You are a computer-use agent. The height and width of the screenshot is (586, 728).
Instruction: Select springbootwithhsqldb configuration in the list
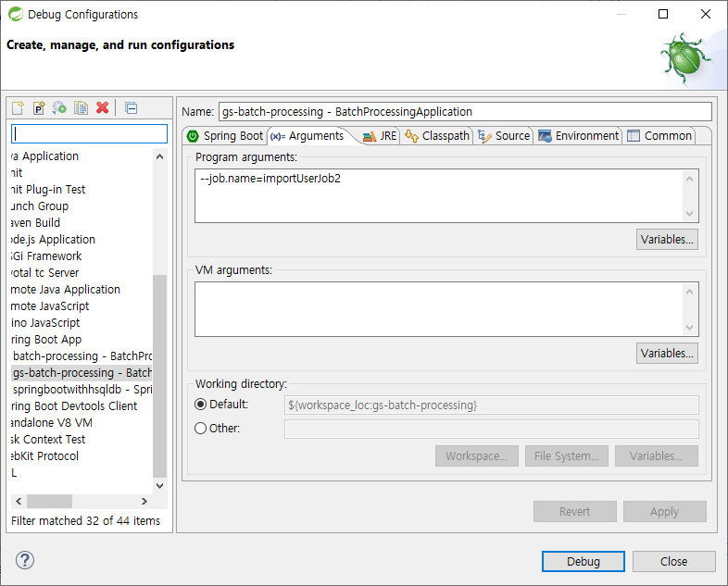click(x=82, y=390)
